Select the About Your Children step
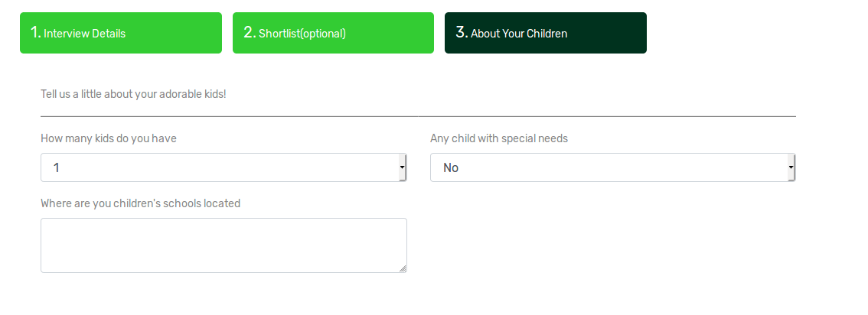 545,33
